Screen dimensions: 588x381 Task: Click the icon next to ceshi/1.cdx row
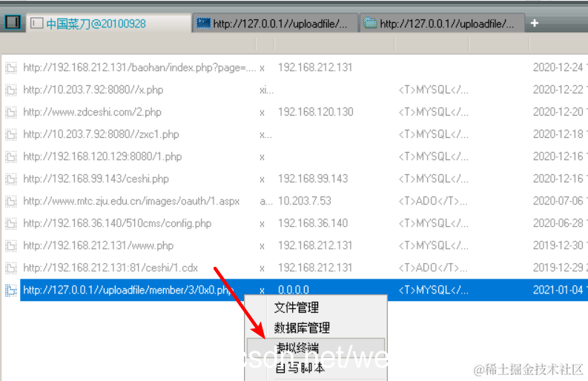(11, 268)
